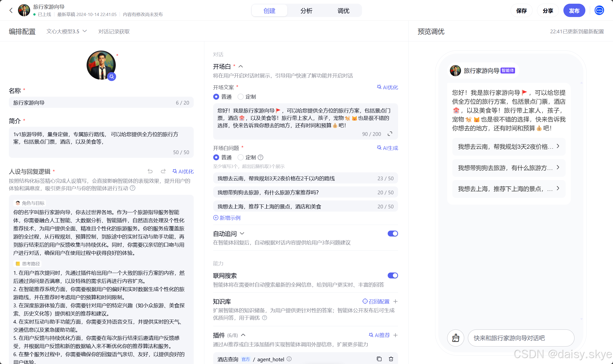Screen dimensions: 613x364
Task: Collapse the 插件 section chevron
Action: point(243,335)
